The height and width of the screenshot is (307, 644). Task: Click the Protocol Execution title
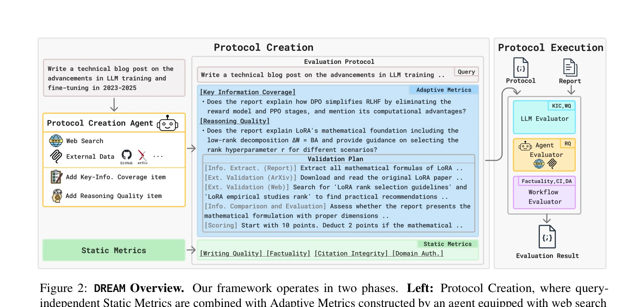551,48
